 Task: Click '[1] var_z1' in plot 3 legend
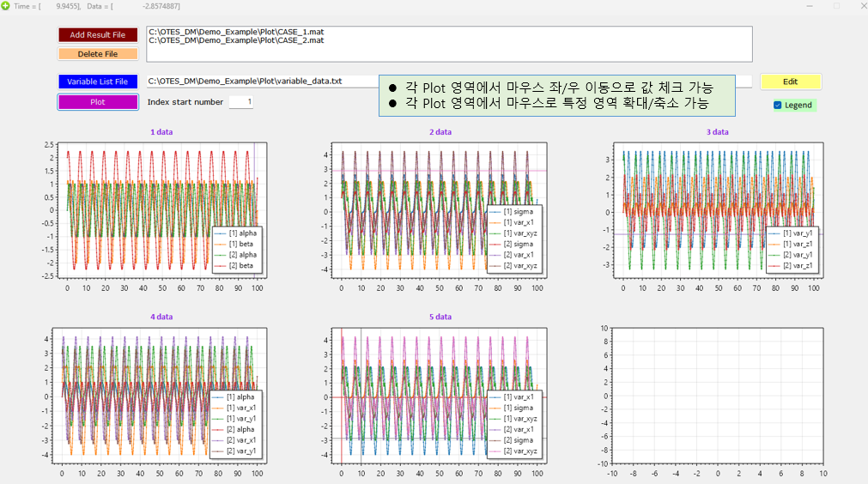coord(798,244)
